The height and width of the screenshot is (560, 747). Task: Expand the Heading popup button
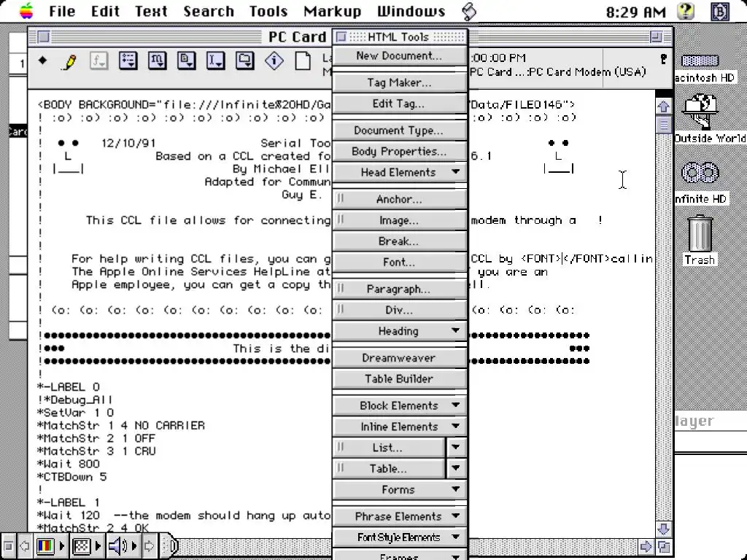click(399, 331)
